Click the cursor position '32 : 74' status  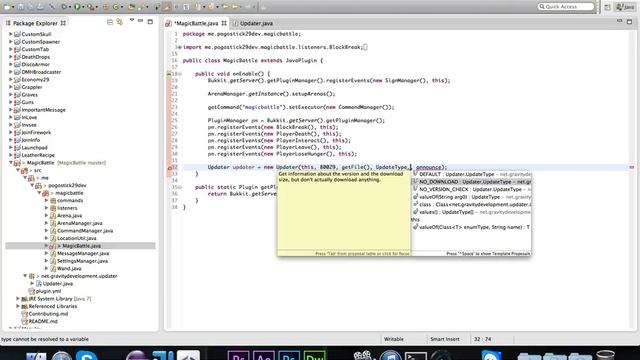[482, 339]
